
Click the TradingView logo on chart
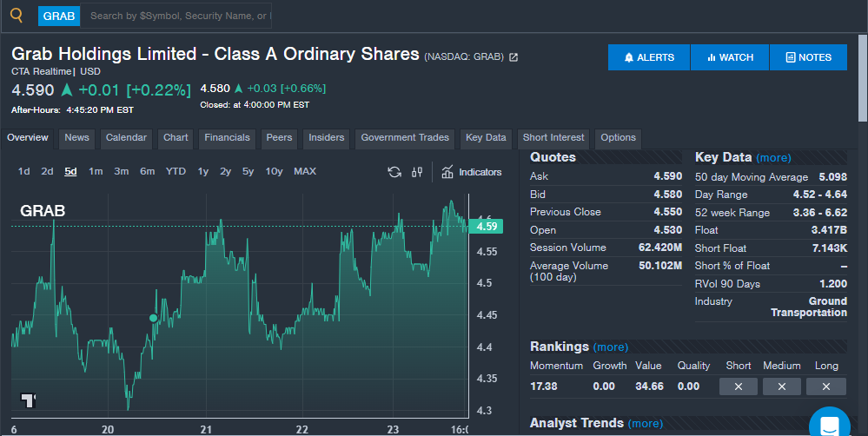coord(29,400)
